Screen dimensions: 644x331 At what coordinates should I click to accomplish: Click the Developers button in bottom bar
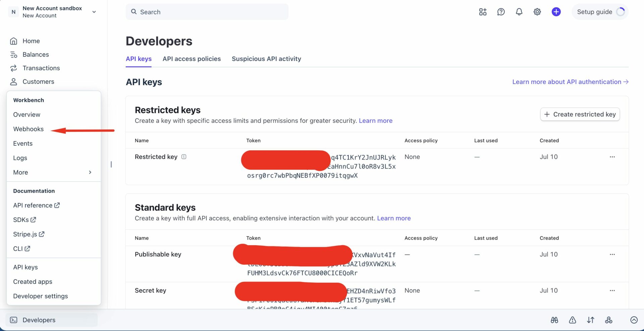[x=52, y=320]
